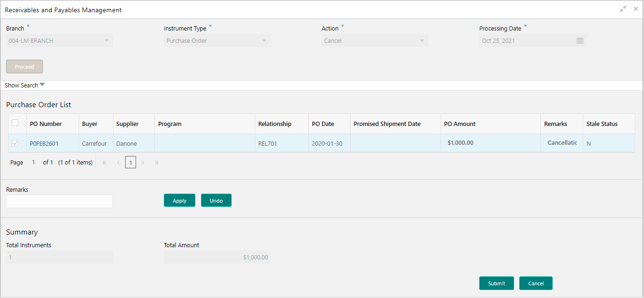Image resolution: width=644 pixels, height=298 pixels.
Task: Open PO number P0FEB2601 link
Action: click(44, 143)
